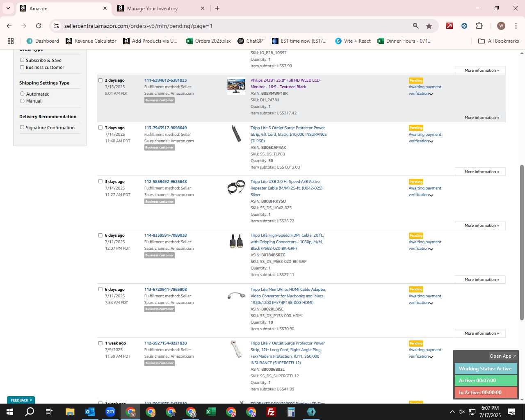Open Task View on taskbar
The width and height of the screenshot is (525, 420).
click(x=49, y=412)
